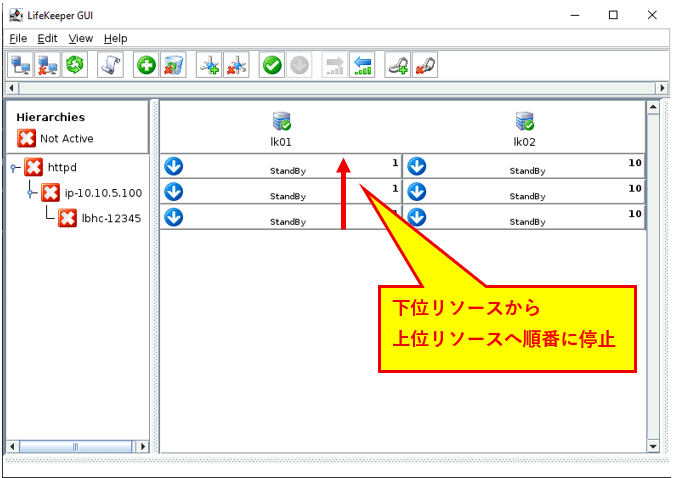The width and height of the screenshot is (675, 478).
Task: Click the Remove Dependency chain icon
Action: 425,65
